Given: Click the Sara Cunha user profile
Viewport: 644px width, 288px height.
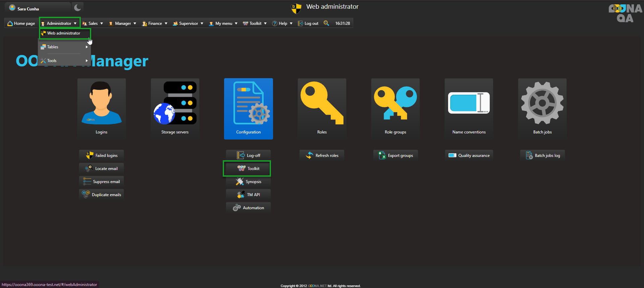Looking at the screenshot, I should tap(28, 9).
